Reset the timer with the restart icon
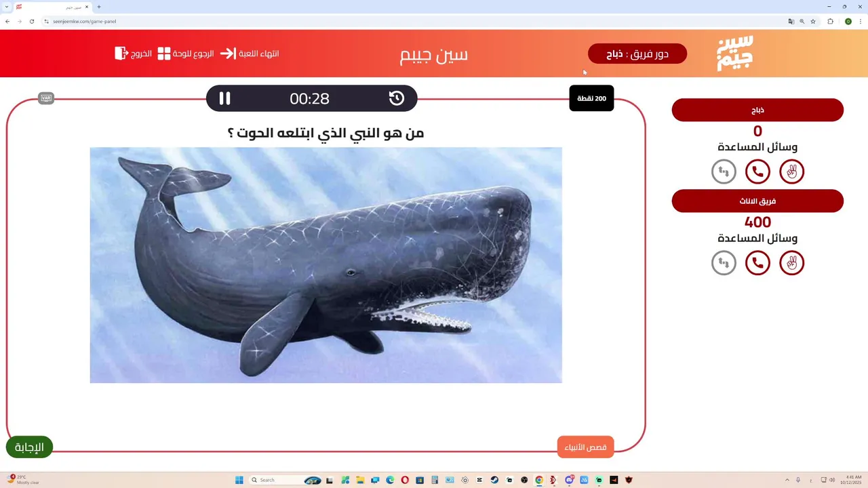Screen dimensions: 868x488 point(397,98)
